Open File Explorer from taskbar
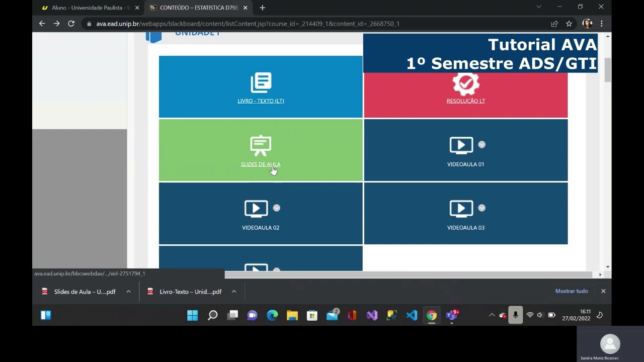644x362 pixels. click(292, 315)
